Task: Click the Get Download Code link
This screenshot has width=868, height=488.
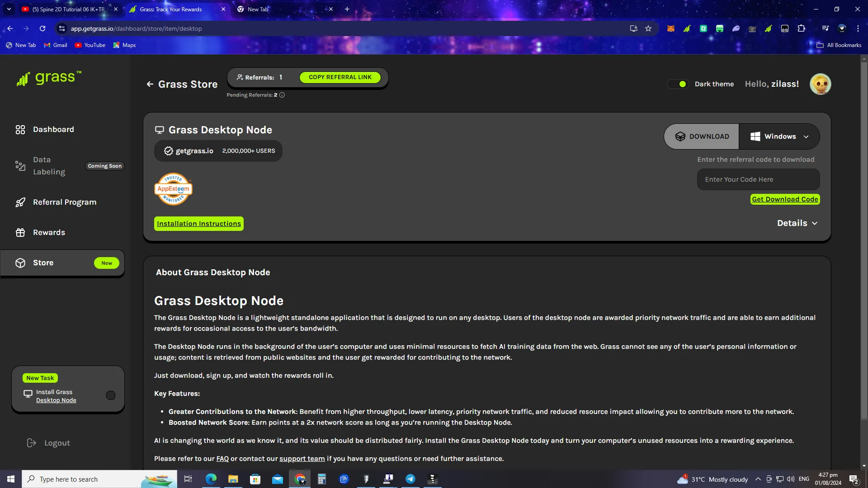Action: (785, 199)
